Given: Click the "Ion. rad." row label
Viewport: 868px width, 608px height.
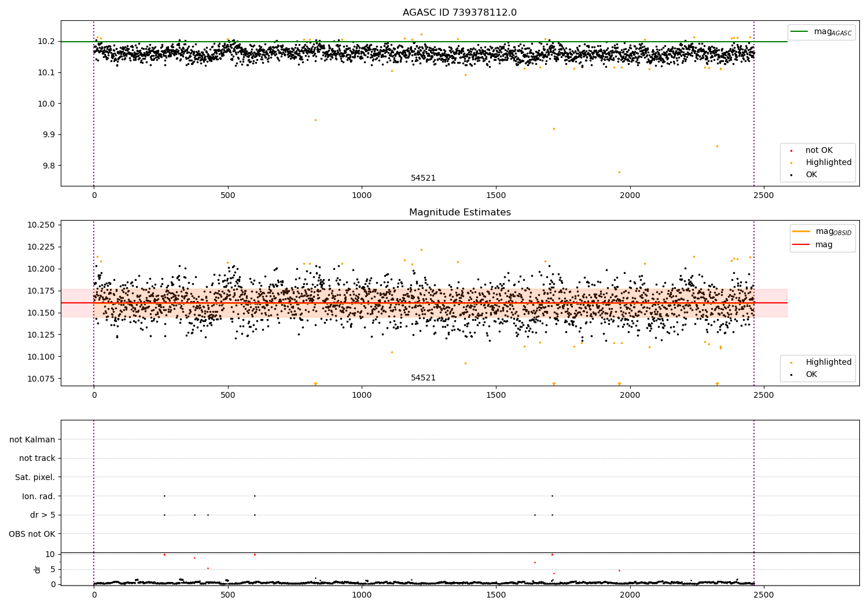Looking at the screenshot, I should [x=39, y=497].
